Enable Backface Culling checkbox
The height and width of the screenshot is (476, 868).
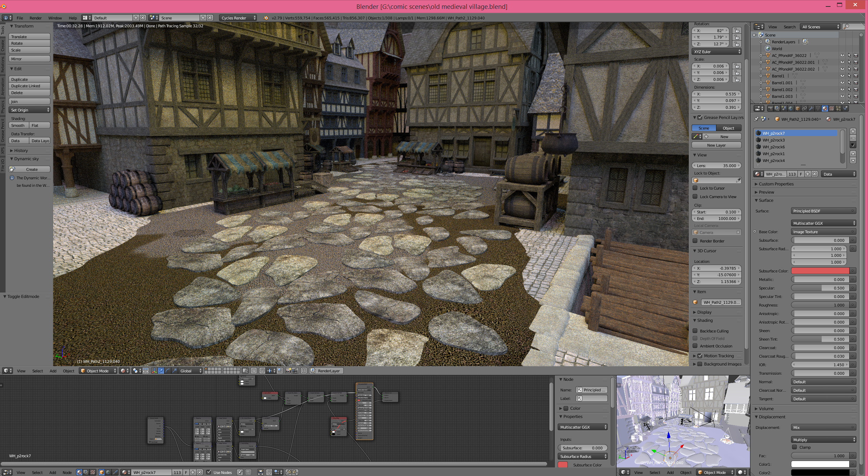click(x=695, y=331)
